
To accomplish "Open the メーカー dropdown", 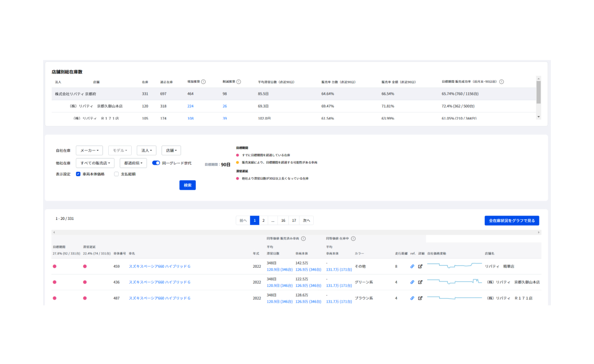I will point(90,150).
